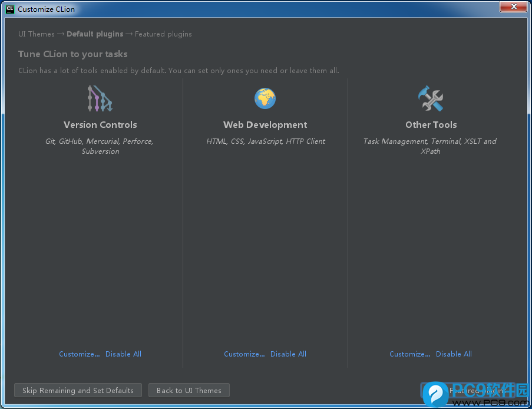Image resolution: width=532 pixels, height=409 pixels.
Task: Click the Web Development heading
Action: (x=265, y=124)
